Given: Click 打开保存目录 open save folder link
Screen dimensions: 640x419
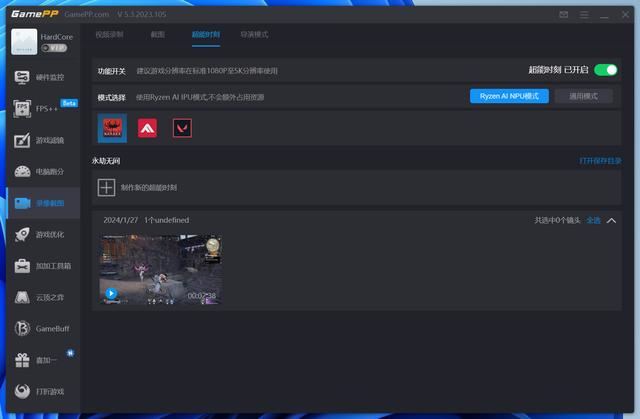Looking at the screenshot, I should coord(600,160).
